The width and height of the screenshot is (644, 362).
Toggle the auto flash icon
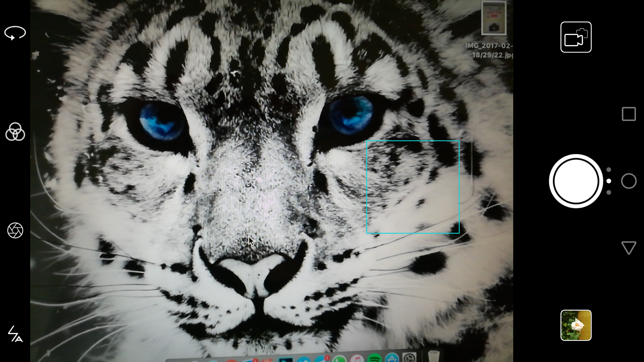[x=15, y=334]
